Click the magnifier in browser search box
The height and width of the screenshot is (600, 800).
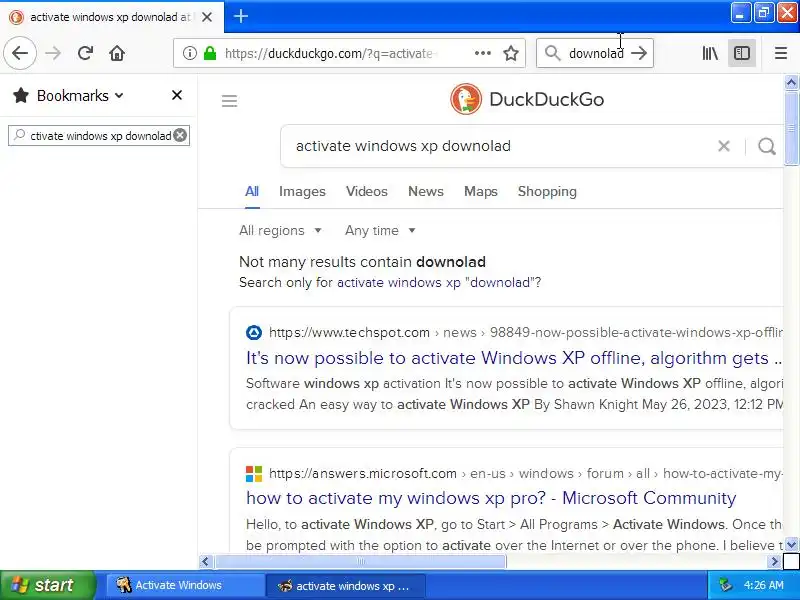pos(553,53)
